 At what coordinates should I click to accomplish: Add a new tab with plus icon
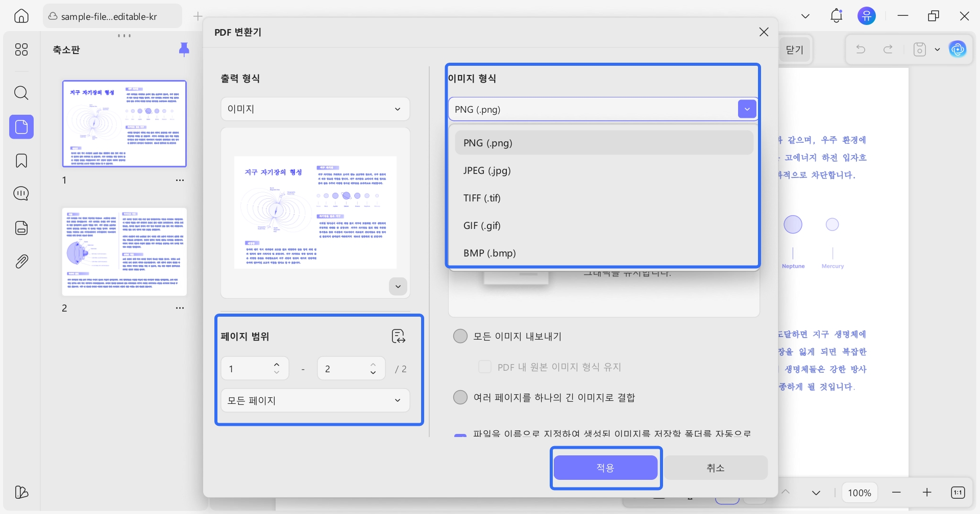(x=198, y=16)
